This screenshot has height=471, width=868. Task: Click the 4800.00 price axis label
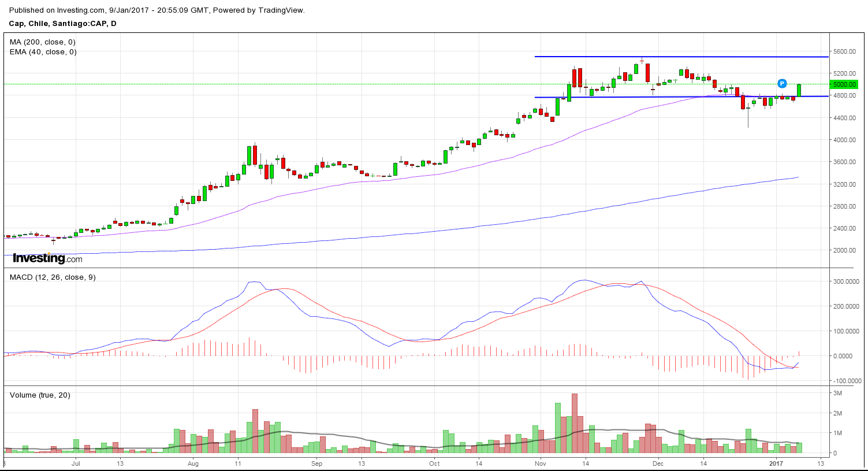tap(844, 95)
